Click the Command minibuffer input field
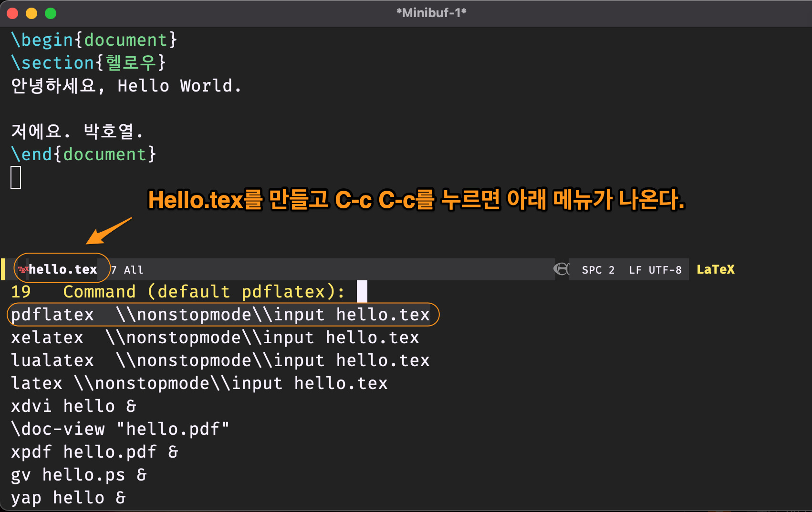The width and height of the screenshot is (812, 512). pos(362,292)
